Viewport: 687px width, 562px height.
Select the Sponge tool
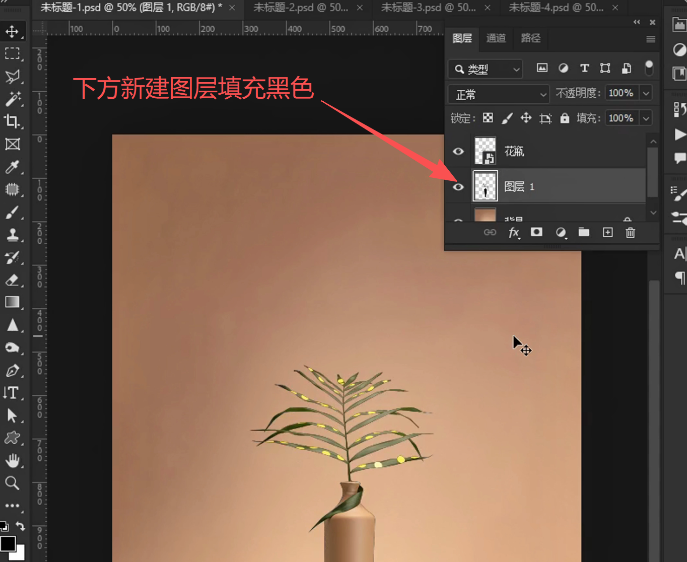[12, 348]
